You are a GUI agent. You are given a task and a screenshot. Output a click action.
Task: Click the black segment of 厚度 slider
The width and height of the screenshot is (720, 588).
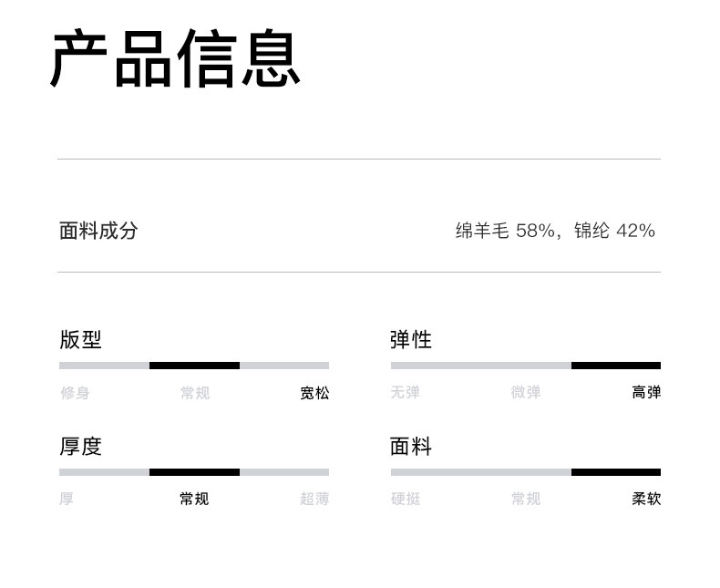pyautogui.click(x=194, y=472)
